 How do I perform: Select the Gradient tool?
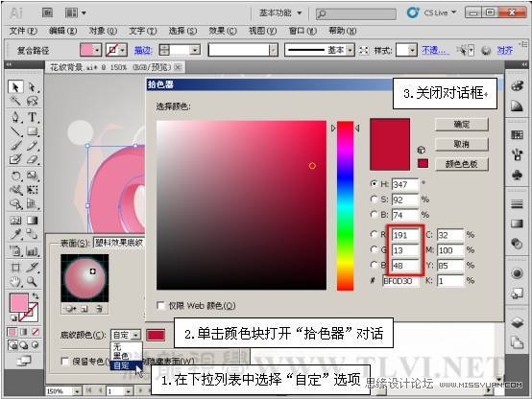(33, 221)
